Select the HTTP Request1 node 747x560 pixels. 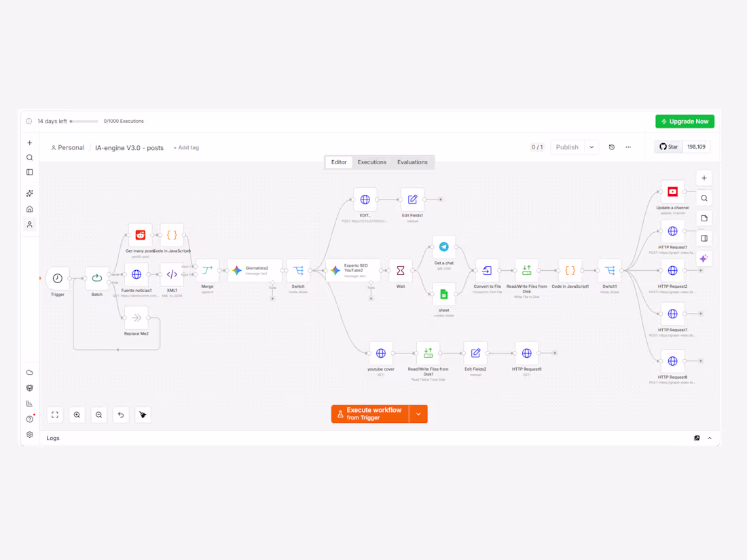[672, 231]
